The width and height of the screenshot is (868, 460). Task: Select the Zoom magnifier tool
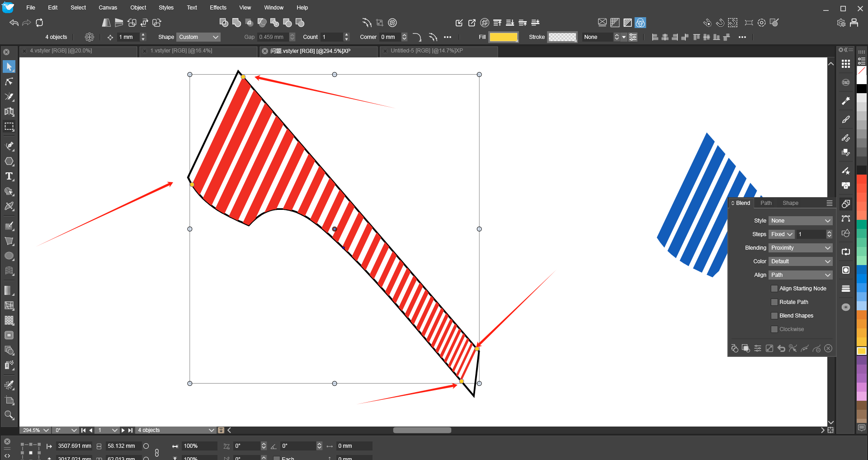[x=9, y=415]
